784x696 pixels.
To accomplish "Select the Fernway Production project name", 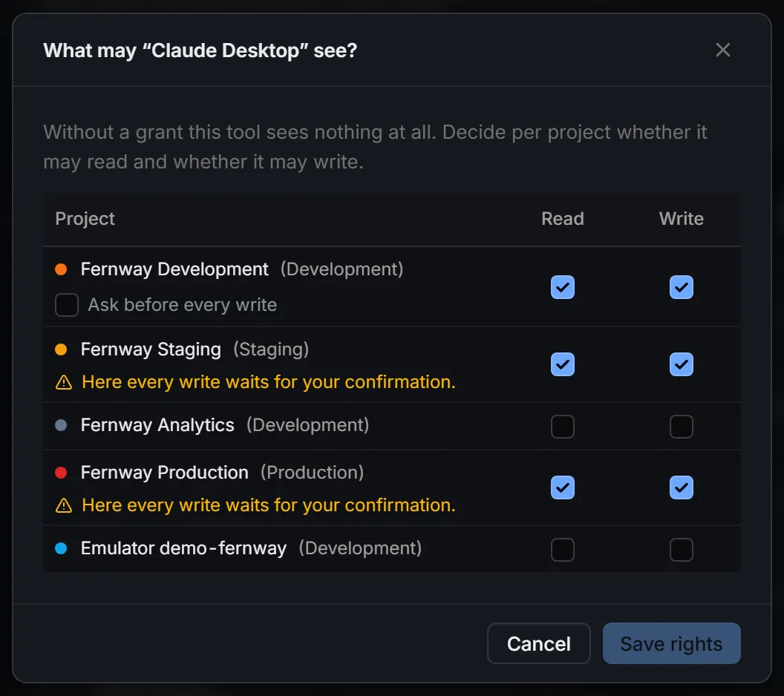I will pos(165,473).
